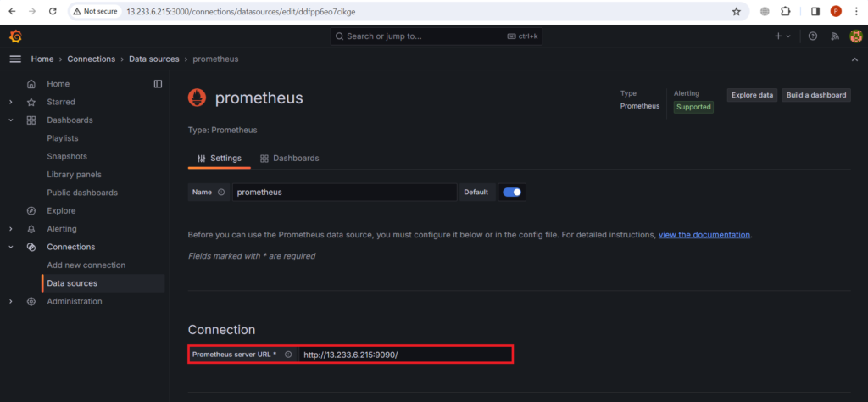Viewport: 868px width, 402px height.
Task: Click the info icon beside Name
Action: click(x=221, y=193)
